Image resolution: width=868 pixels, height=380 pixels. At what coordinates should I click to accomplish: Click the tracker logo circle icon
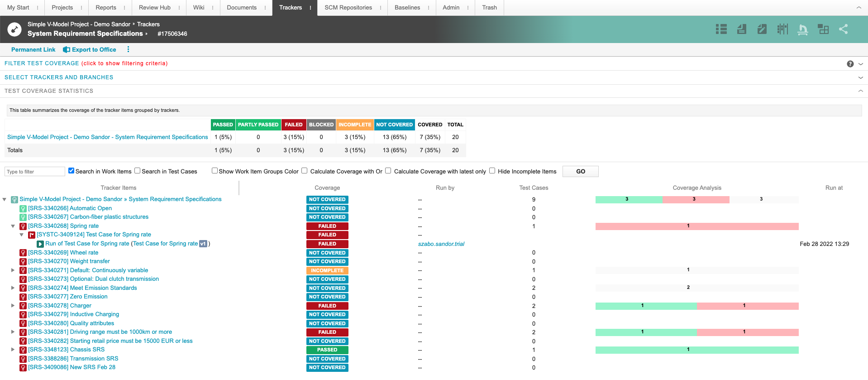14,29
